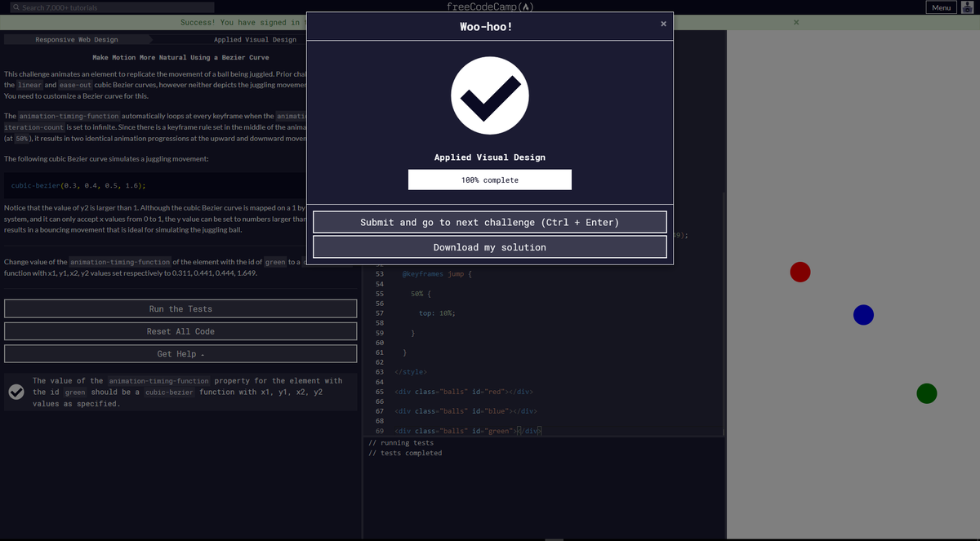Click the challenge title 'Make Motion More Natural'

180,57
